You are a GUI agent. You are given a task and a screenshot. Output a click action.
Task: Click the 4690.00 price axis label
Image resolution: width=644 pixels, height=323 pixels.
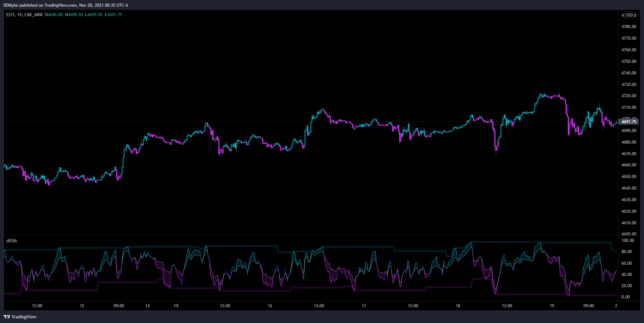629,131
